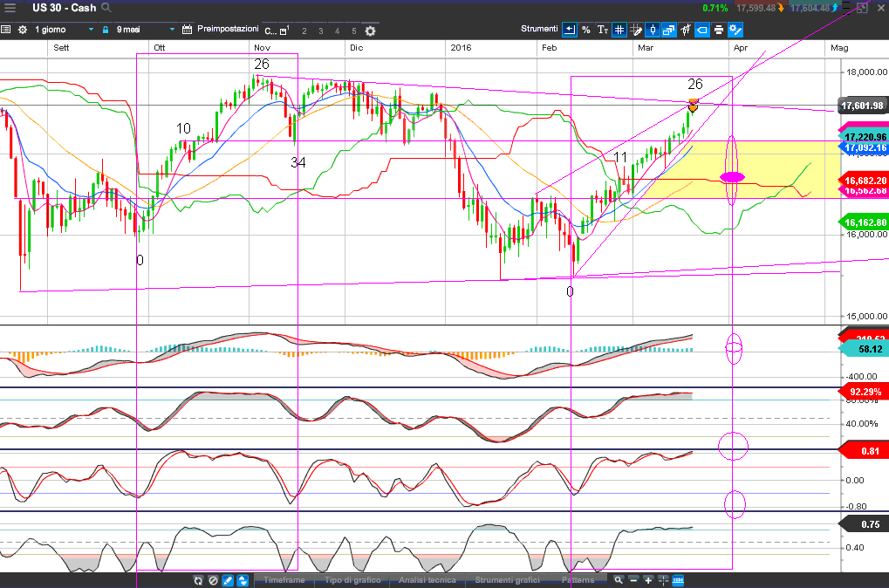Zoom in with the plus icon

click(648, 580)
